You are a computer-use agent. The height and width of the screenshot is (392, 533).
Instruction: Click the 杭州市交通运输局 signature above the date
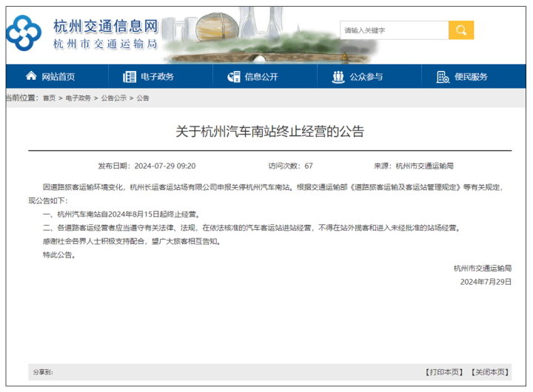point(483,268)
